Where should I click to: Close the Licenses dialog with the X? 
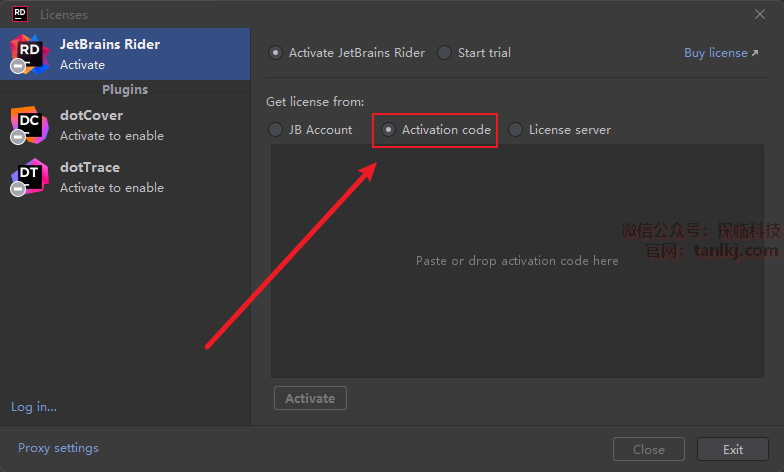coord(760,14)
